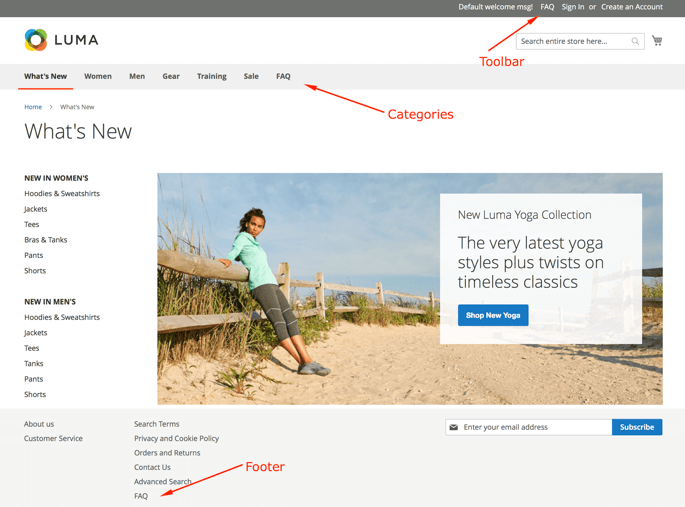Open Contact Us footer link
Image resolution: width=685 pixels, height=507 pixels.
(x=152, y=467)
